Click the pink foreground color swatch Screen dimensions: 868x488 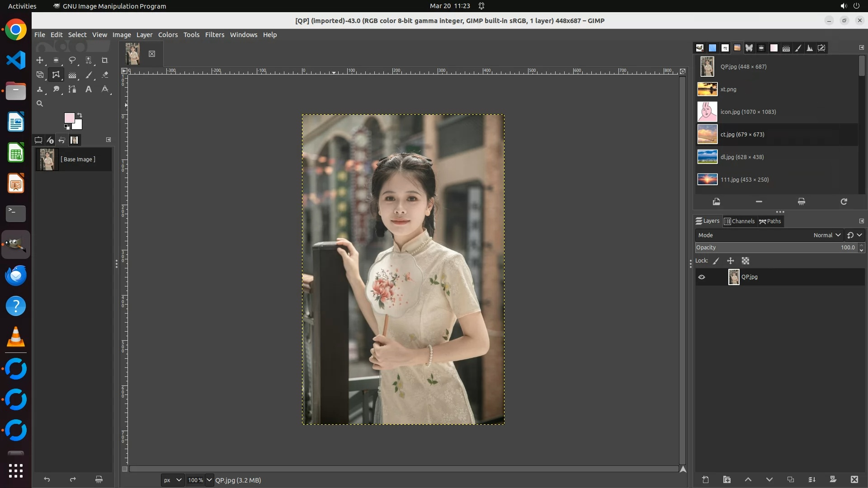[69, 118]
